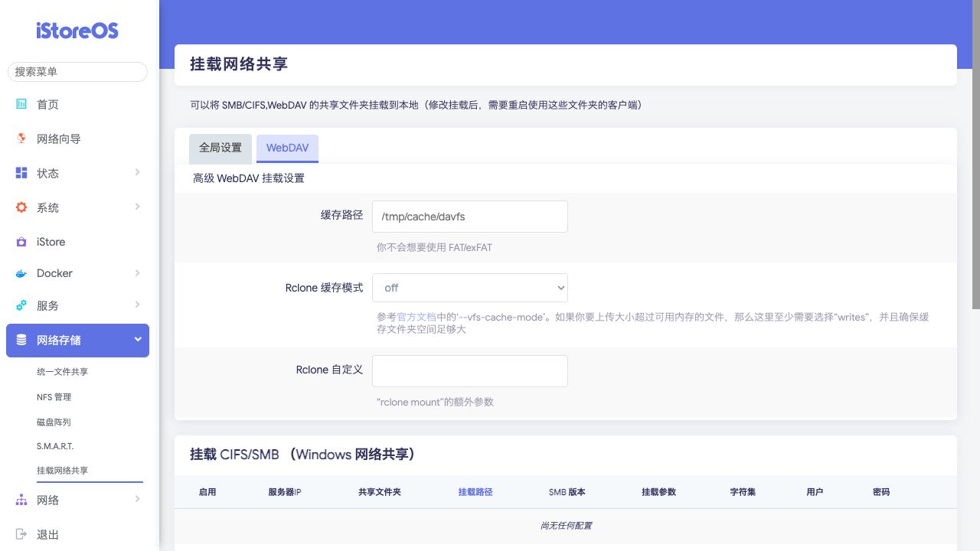Click the services cog icon
Image resolution: width=980 pixels, height=551 pixels.
coord(21,305)
